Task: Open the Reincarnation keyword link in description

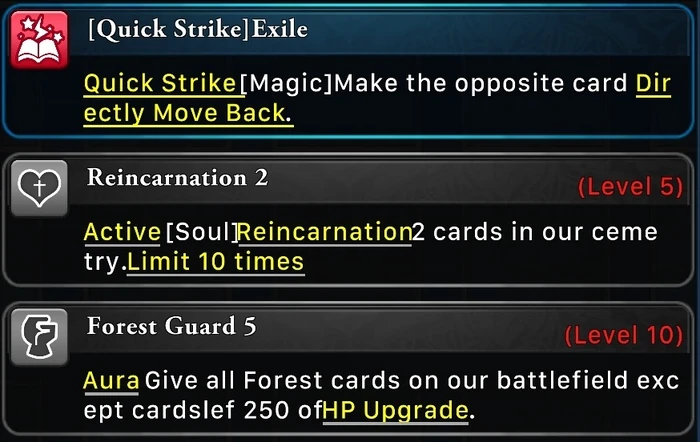Action: [324, 232]
